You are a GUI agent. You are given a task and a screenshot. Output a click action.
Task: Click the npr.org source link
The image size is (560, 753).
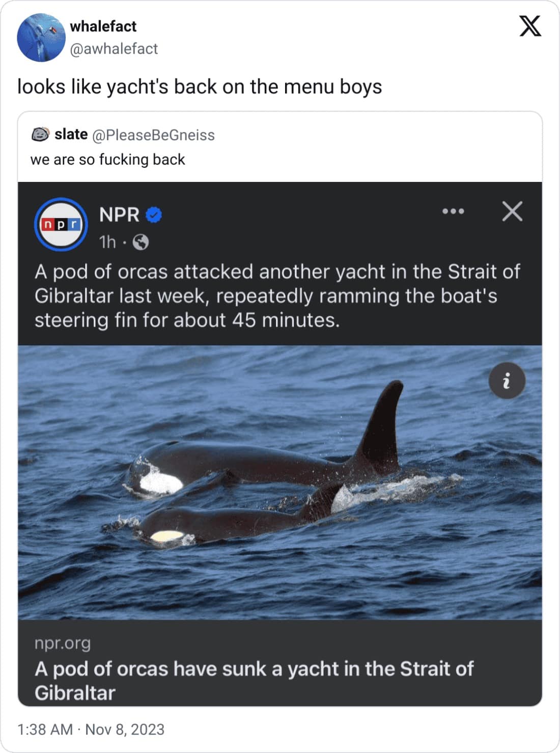(63, 643)
